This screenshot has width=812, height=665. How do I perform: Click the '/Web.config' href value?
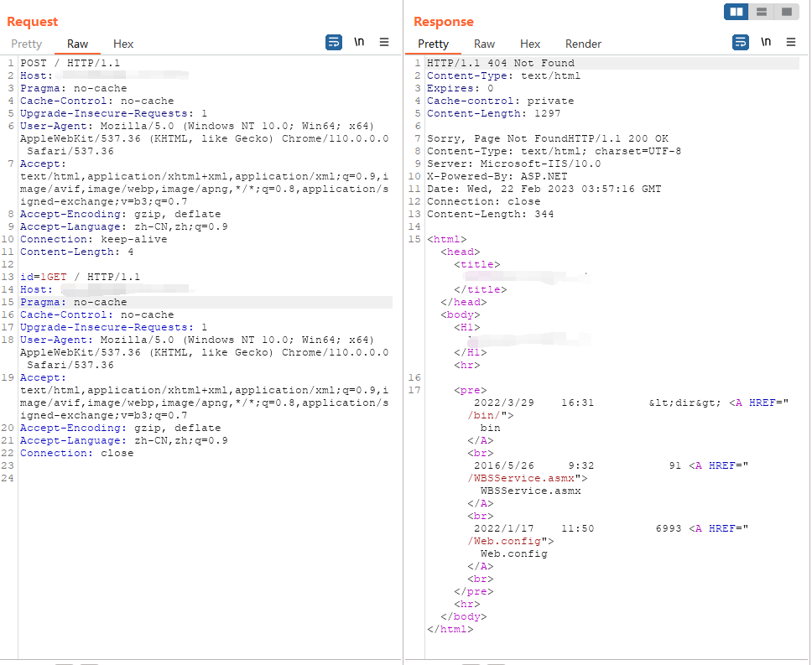[504, 542]
